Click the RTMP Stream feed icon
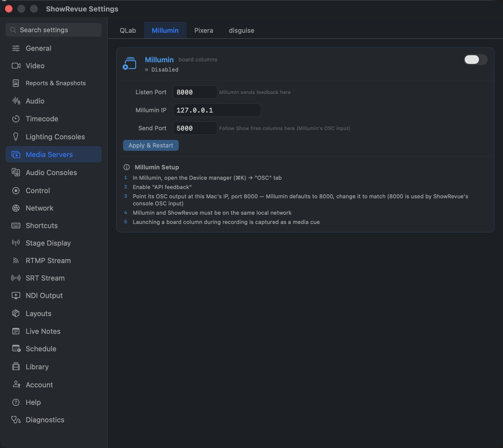 pyautogui.click(x=16, y=261)
